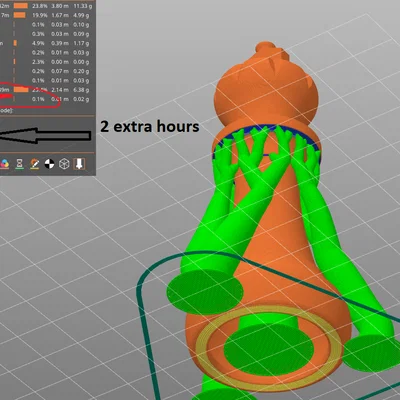Select the 6.38 g weight value
The width and height of the screenshot is (400, 400).
coord(81,90)
